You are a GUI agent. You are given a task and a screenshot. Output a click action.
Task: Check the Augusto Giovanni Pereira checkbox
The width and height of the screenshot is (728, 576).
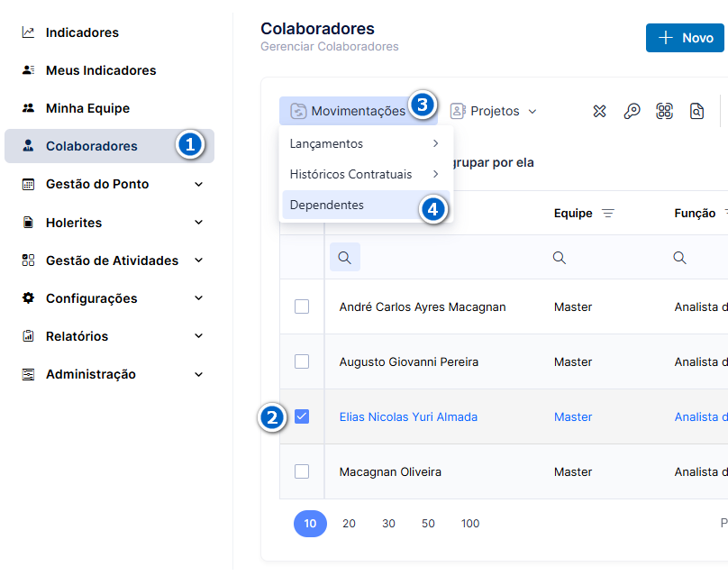[302, 361]
